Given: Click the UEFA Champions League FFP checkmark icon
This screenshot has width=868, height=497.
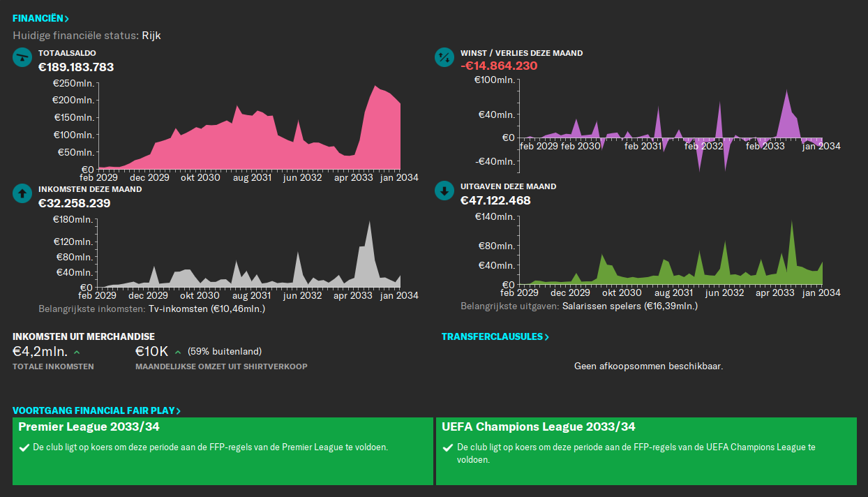Looking at the screenshot, I should 448,447.
